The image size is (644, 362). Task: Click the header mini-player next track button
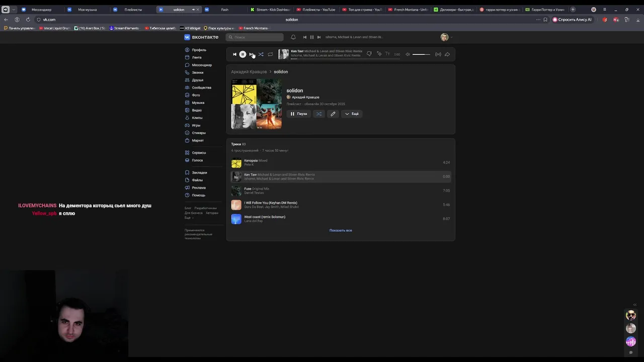pos(318,37)
